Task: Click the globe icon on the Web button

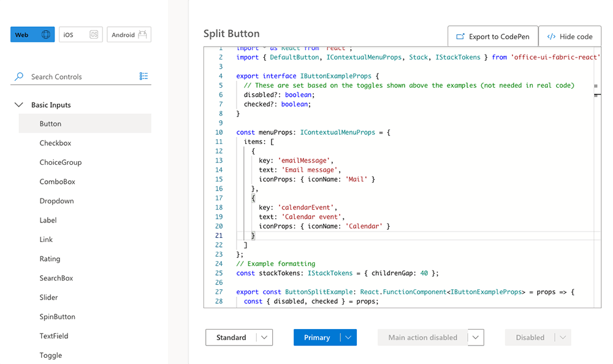Action: coord(46,35)
